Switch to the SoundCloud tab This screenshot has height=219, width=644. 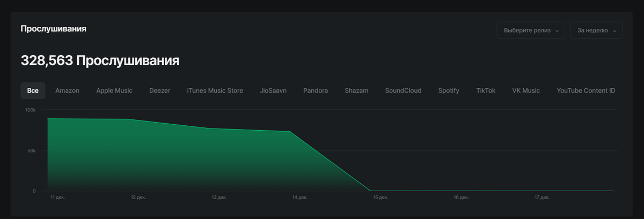pyautogui.click(x=403, y=90)
